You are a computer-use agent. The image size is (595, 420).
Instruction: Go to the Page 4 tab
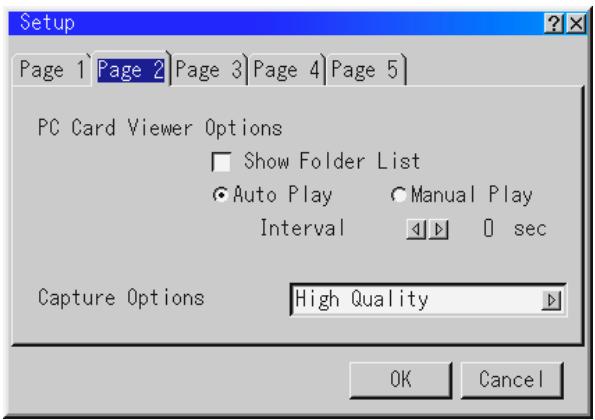(x=286, y=70)
